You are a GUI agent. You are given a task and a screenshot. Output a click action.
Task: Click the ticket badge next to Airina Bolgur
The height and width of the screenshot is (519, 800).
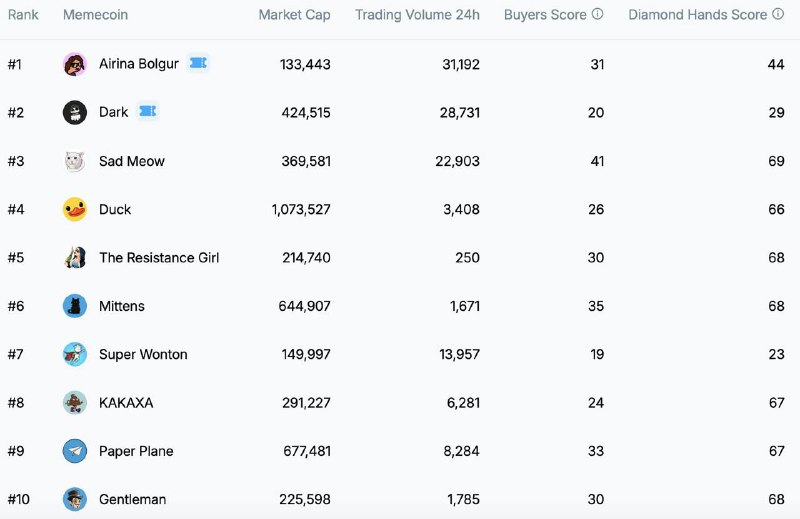pos(198,63)
